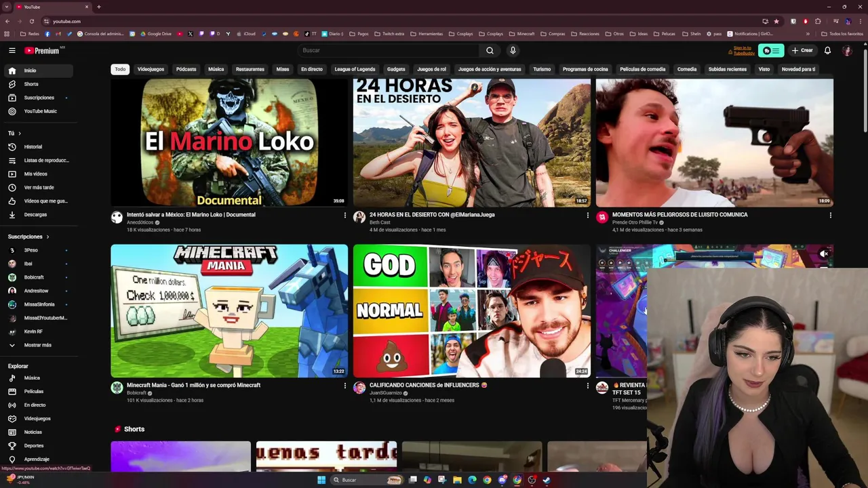
Task: Open the Chrome extensions puzzle icon
Action: tap(818, 21)
